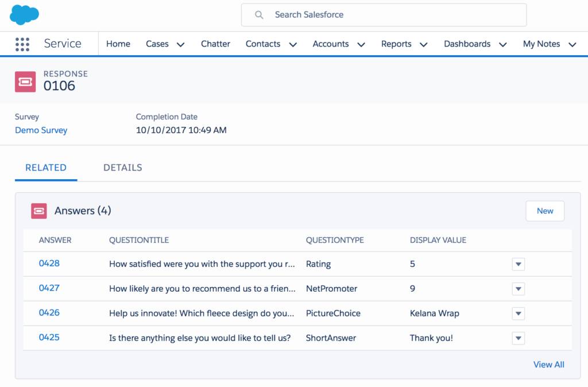588x387 pixels.
Task: Open row actions menu for answer 0427
Action: tap(519, 289)
